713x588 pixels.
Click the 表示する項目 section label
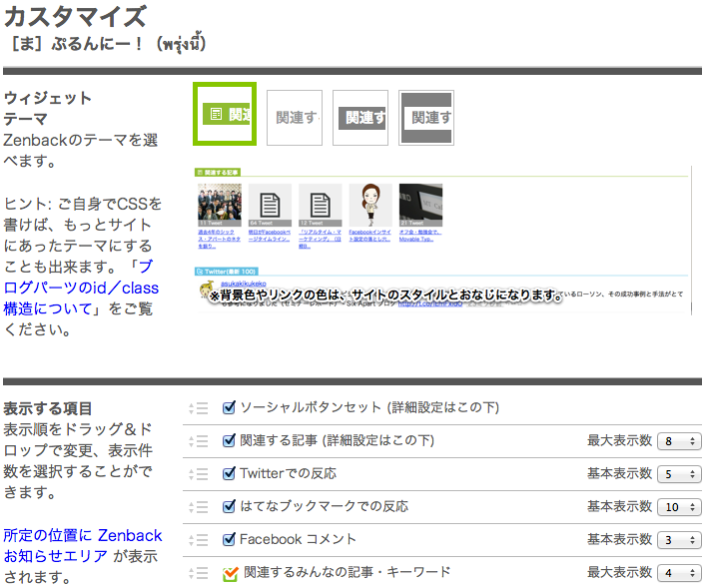point(48,408)
